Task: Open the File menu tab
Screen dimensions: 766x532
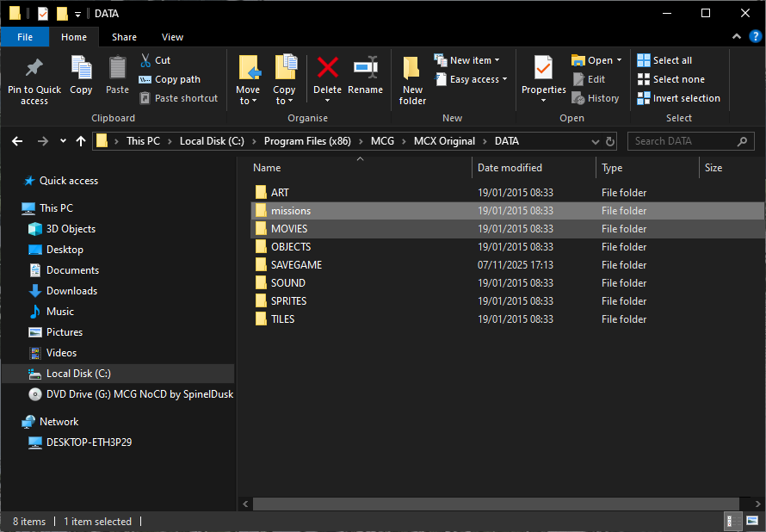Action: point(25,37)
